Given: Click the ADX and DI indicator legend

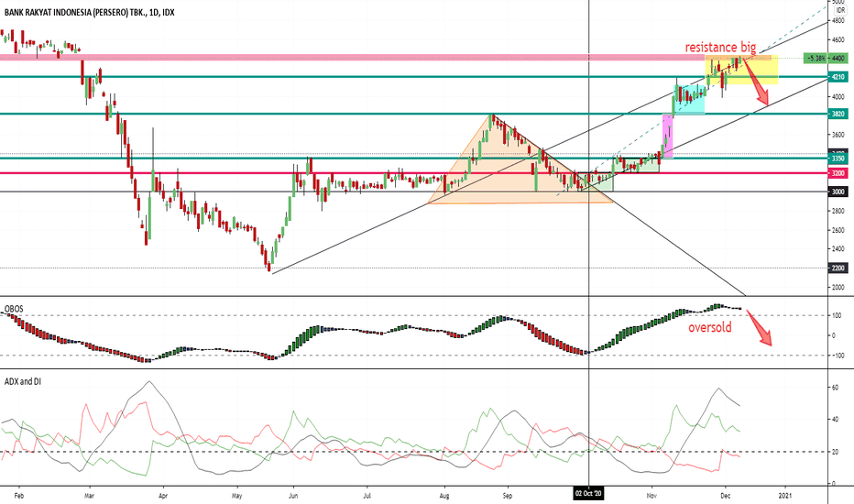Looking at the screenshot, I should tap(23, 381).
